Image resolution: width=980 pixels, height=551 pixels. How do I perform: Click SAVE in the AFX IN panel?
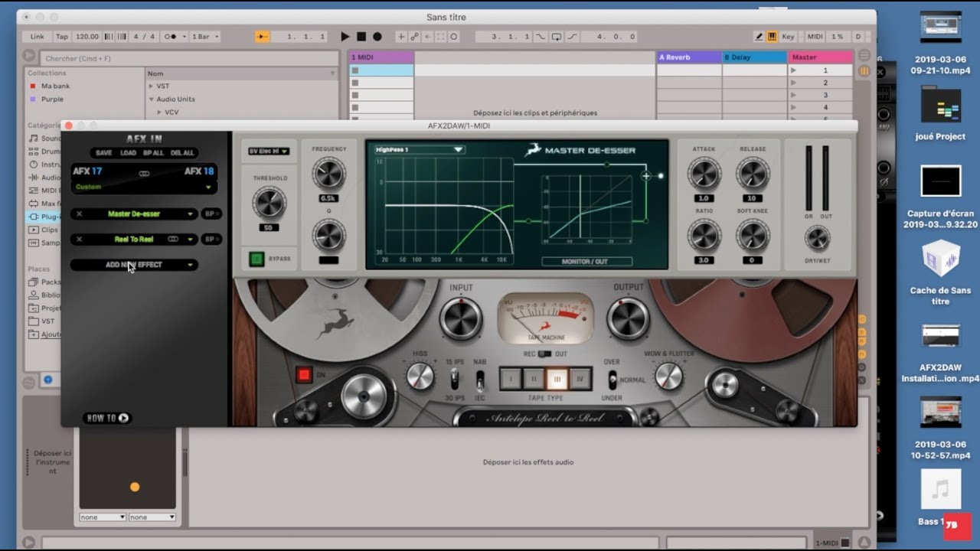[103, 153]
